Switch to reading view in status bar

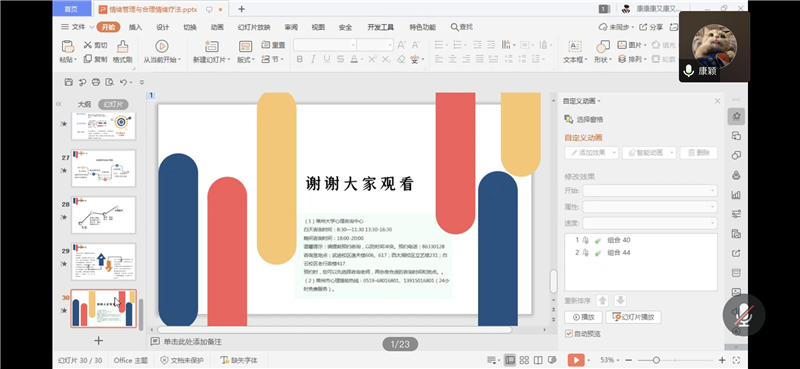(x=538, y=360)
